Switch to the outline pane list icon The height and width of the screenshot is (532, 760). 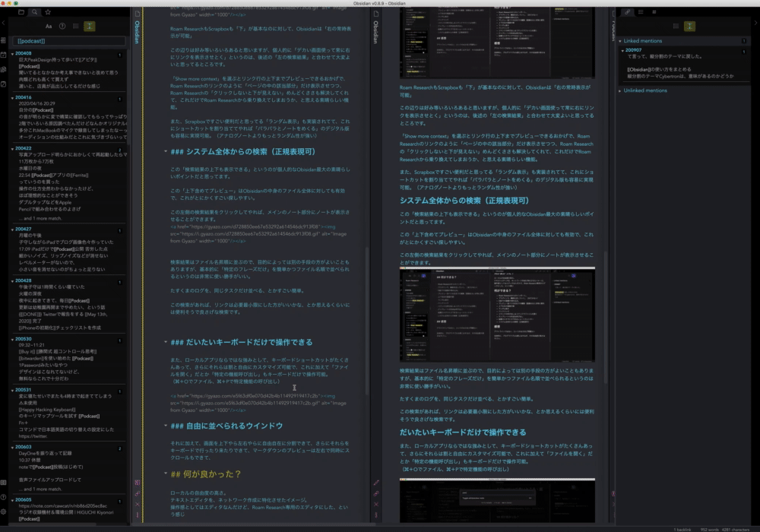pos(641,11)
